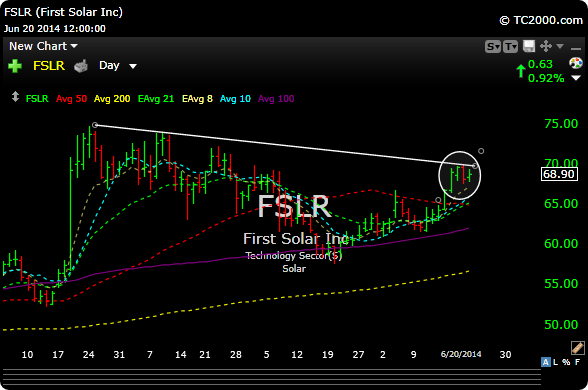This screenshot has height=390, width=588.
Task: Open the color palette icon
Action: click(x=576, y=63)
